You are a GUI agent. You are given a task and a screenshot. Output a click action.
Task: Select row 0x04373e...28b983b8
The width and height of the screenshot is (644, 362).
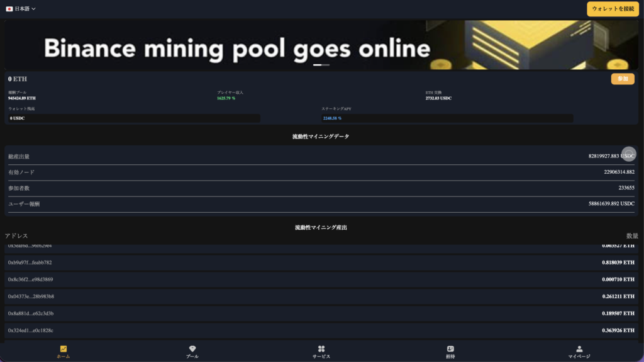click(321, 296)
